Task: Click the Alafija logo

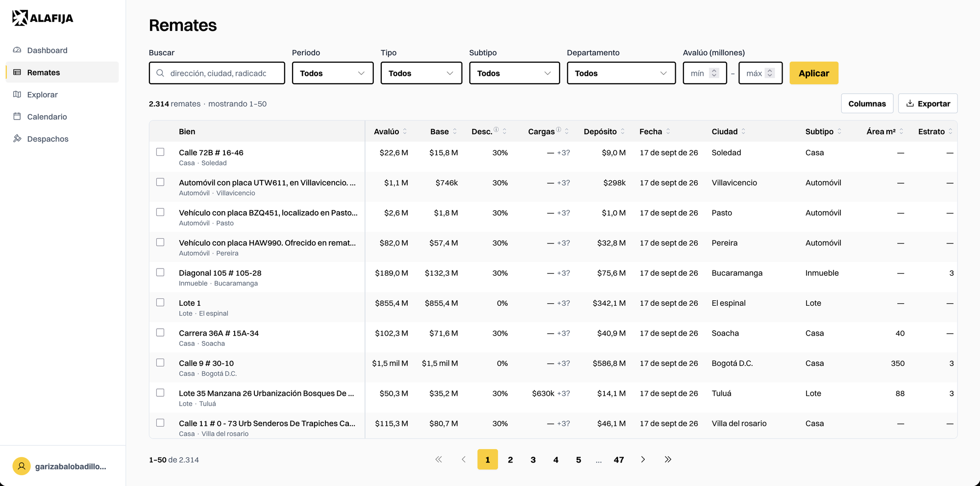Action: coord(43,18)
